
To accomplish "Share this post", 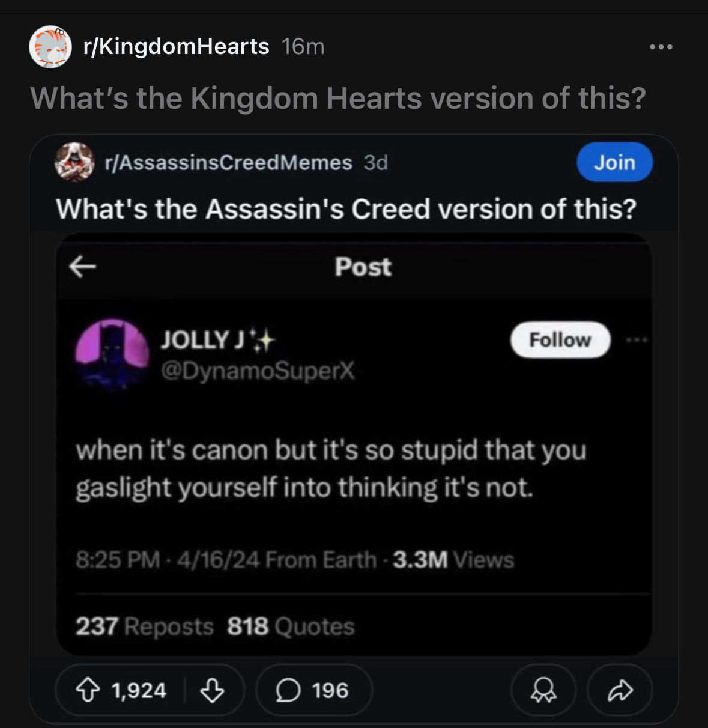I will point(619,690).
